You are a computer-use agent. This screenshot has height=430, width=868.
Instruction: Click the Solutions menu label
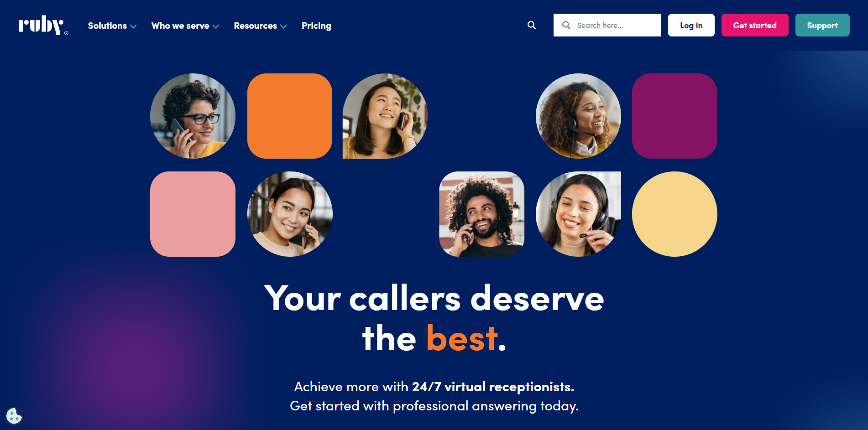click(107, 26)
